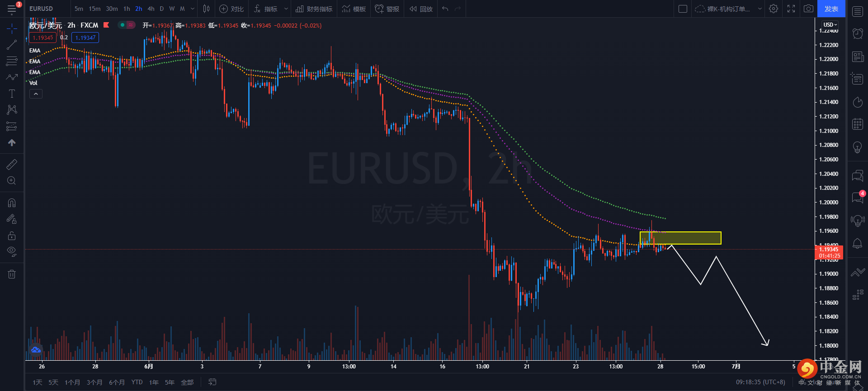Screen dimensions: 868x391
Task: Collapse the indicator legend chevron
Action: click(x=36, y=94)
